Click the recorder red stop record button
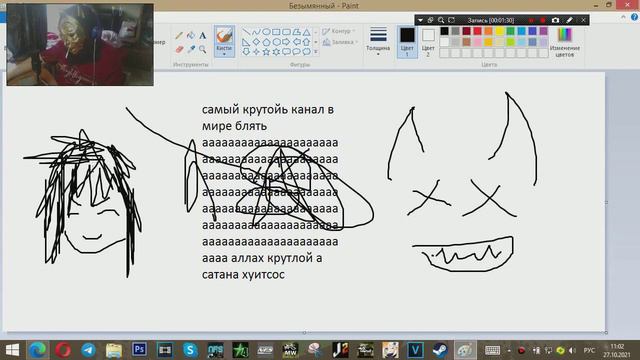This screenshot has height=360, width=640. [543, 20]
